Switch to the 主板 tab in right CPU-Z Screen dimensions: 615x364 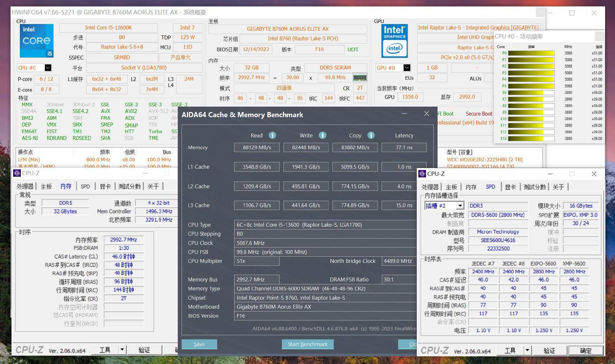click(451, 187)
